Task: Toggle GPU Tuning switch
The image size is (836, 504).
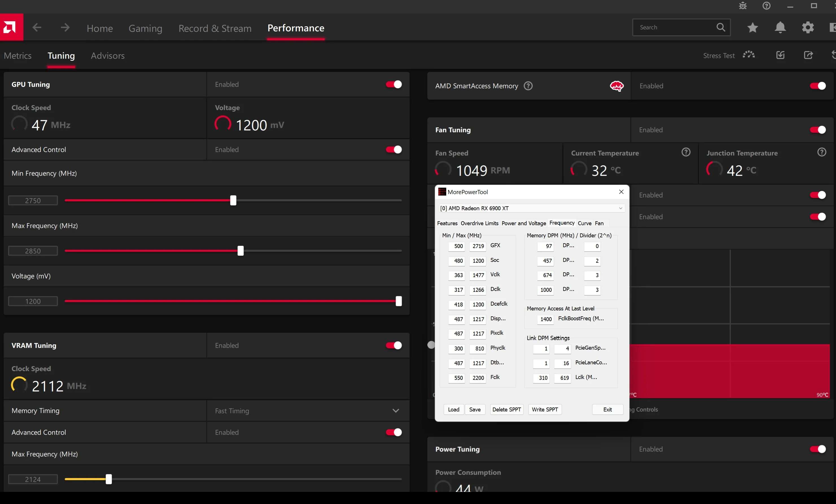Action: (393, 84)
